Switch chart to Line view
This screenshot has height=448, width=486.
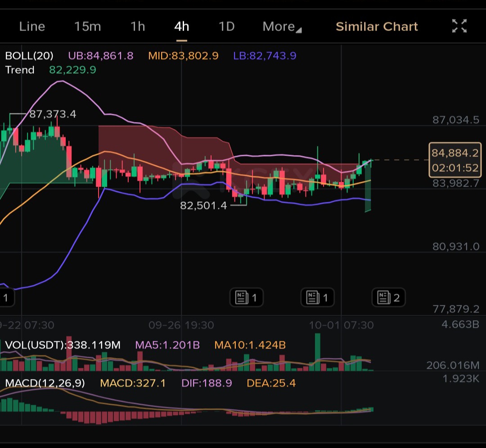(32, 27)
